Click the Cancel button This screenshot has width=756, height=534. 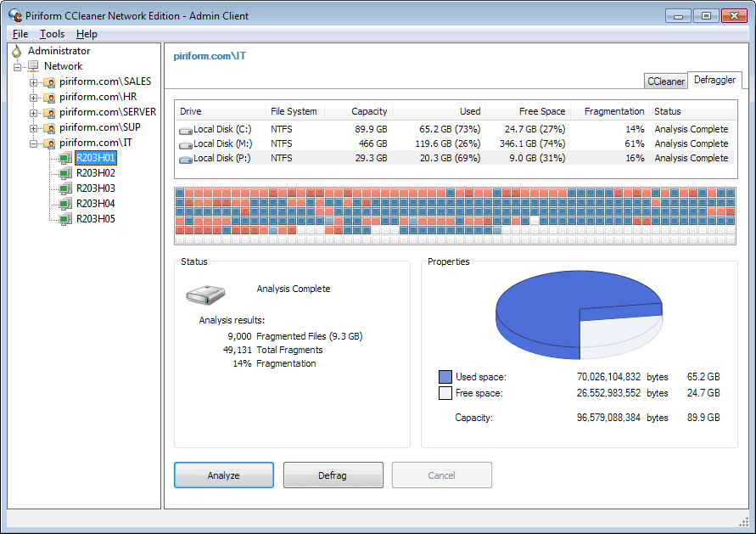(442, 475)
